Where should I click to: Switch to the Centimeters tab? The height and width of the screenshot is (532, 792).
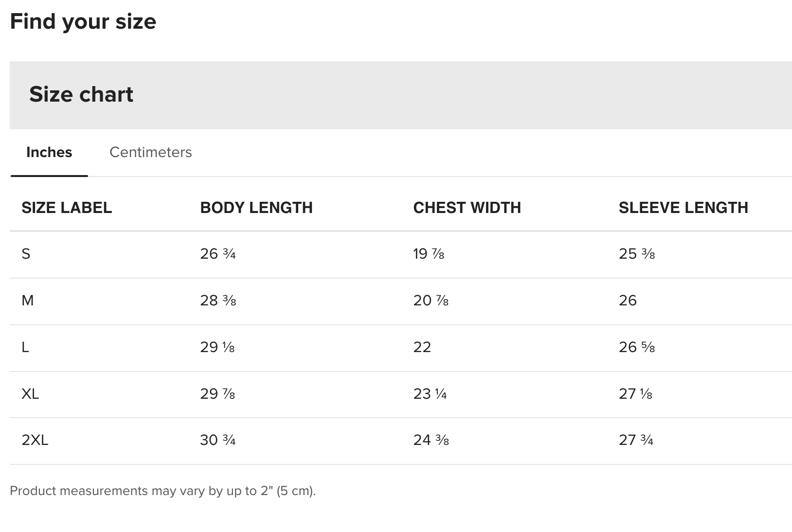pyautogui.click(x=150, y=152)
